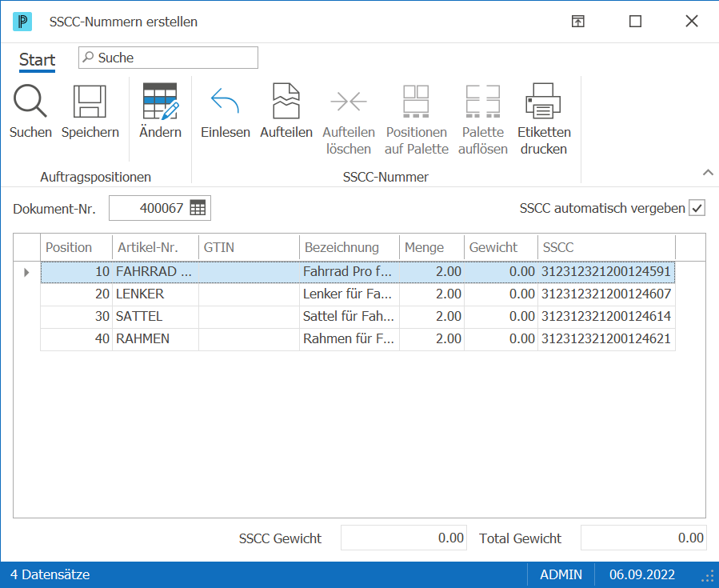Screen dimensions: 719x588
Task: Select the RAHMEN article cell
Action: [x=155, y=339]
